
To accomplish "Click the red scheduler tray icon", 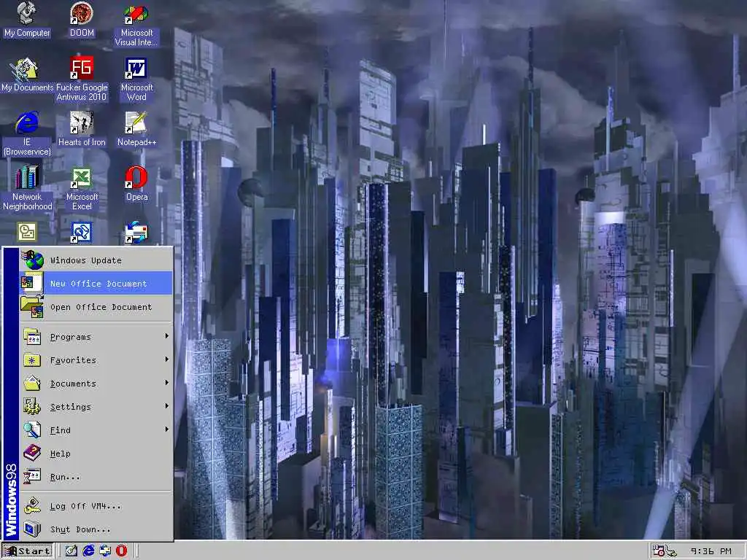I will coord(659,551).
